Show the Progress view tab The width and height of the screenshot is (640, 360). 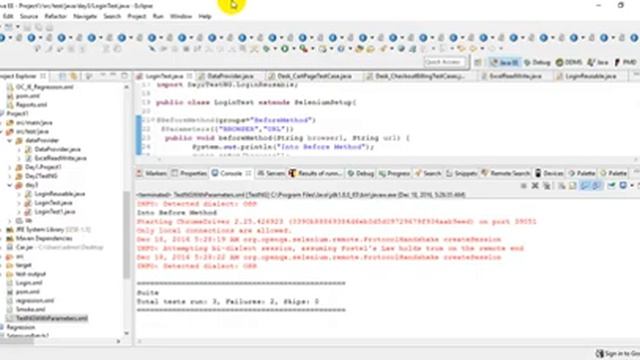394,173
